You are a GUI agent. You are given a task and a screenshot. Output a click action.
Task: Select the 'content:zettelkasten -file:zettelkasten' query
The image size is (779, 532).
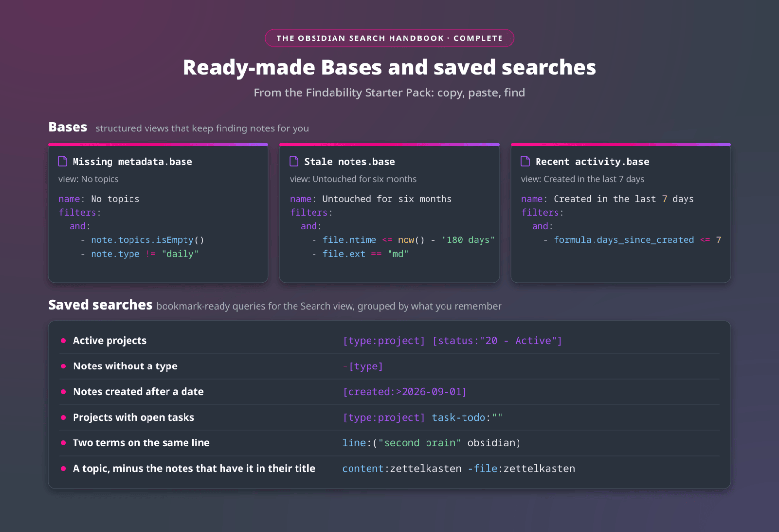459,468
